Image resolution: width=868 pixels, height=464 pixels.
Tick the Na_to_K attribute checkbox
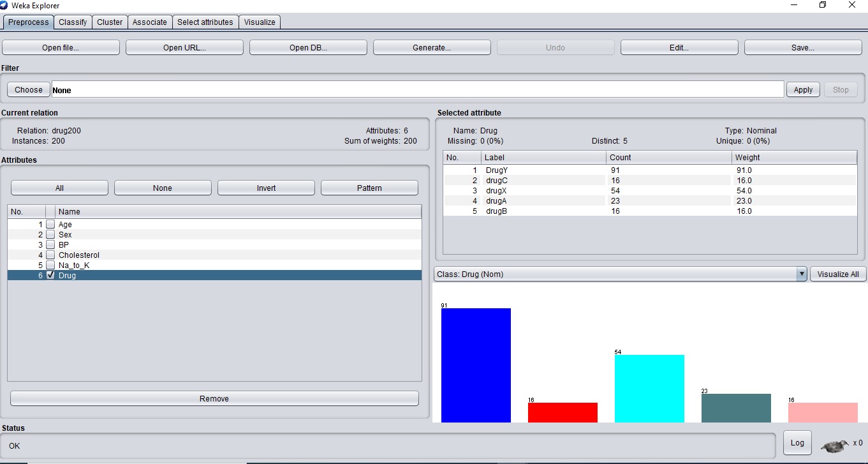tap(50, 266)
